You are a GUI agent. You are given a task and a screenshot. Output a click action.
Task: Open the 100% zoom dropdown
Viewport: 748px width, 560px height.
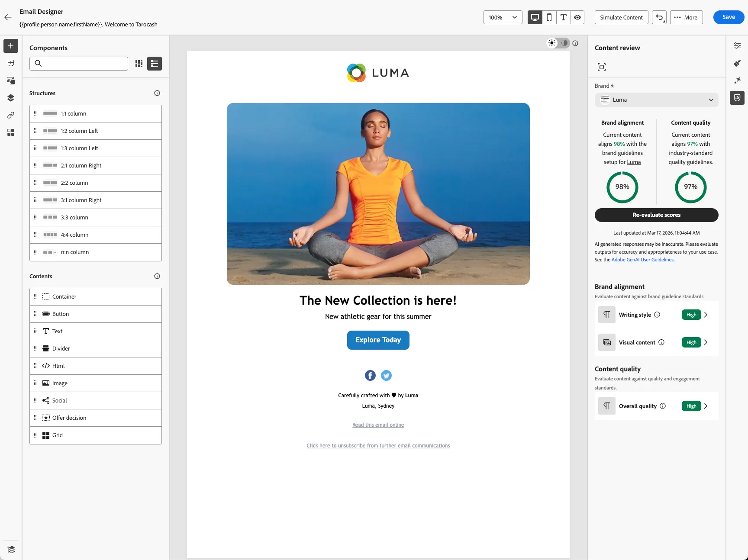(x=503, y=17)
